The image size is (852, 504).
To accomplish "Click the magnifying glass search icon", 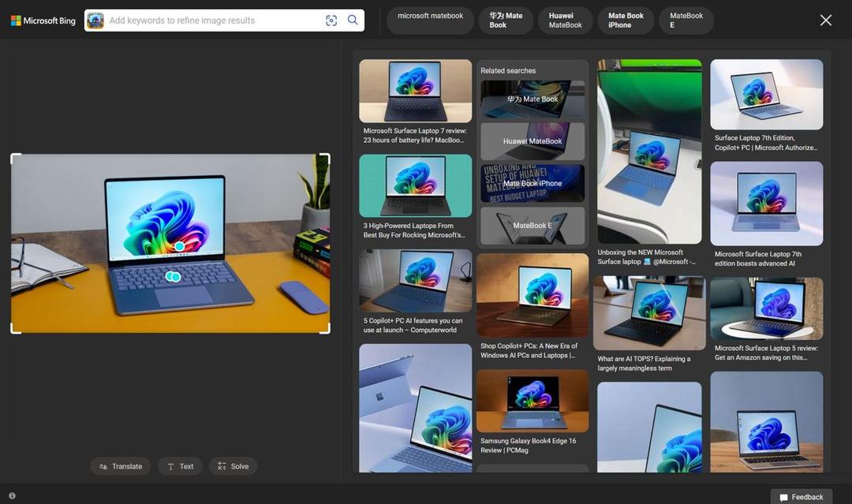I will tap(353, 20).
